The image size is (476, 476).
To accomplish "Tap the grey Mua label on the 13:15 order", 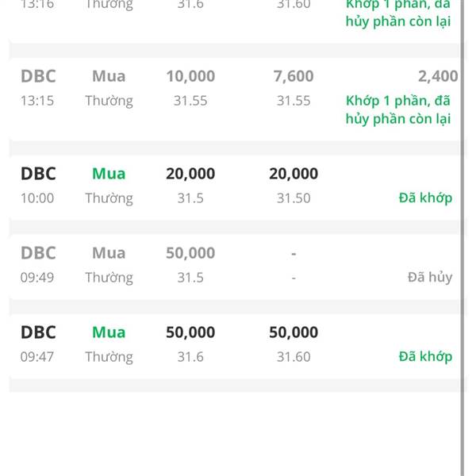I will pos(109,76).
